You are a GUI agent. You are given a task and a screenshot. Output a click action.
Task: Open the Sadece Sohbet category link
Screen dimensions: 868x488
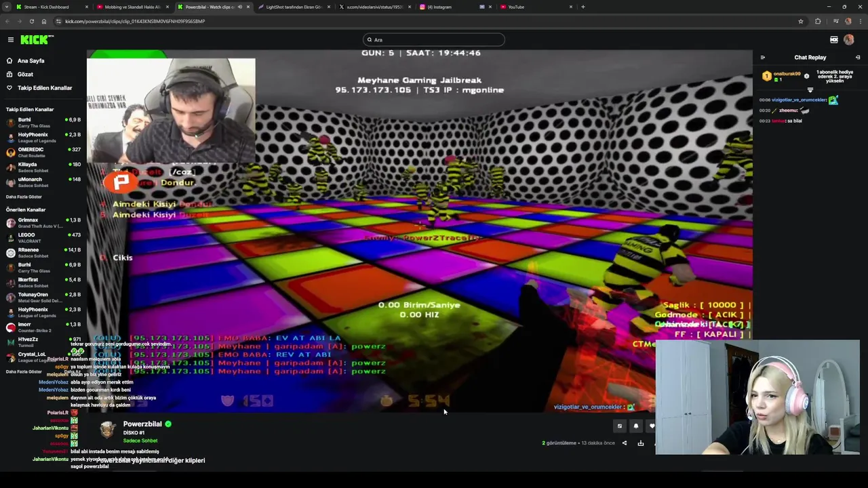pyautogui.click(x=140, y=441)
